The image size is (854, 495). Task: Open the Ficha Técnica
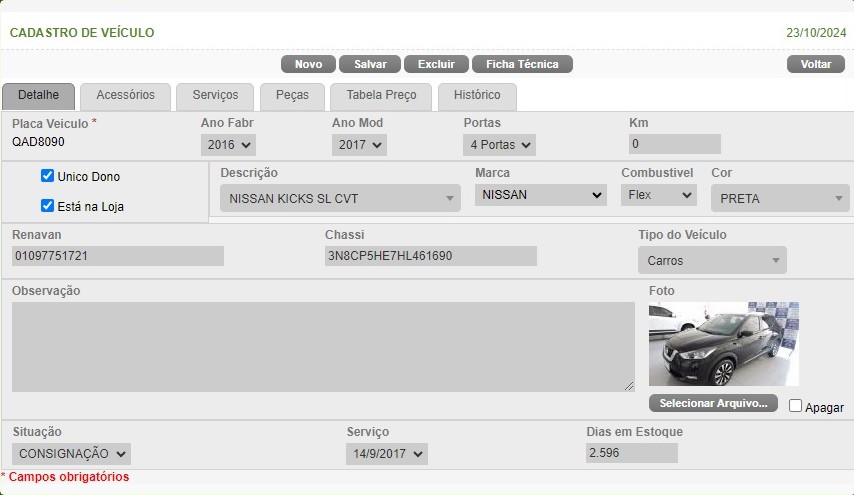coord(522,64)
